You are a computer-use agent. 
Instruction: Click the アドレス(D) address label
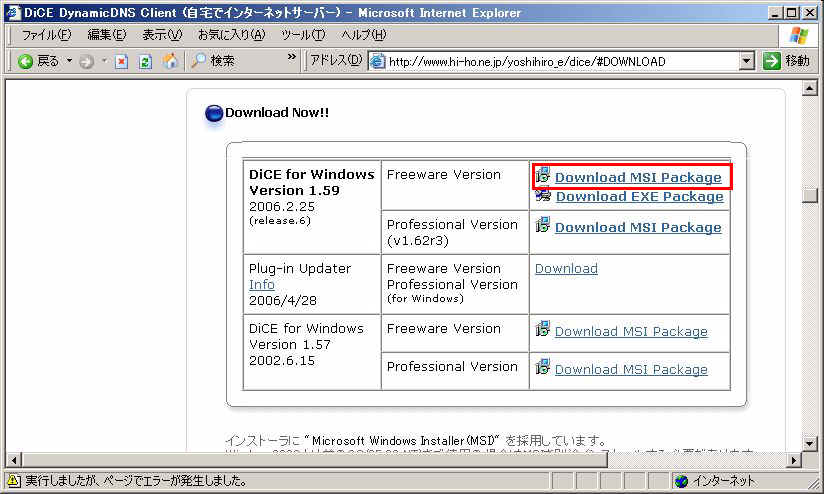[x=336, y=60]
